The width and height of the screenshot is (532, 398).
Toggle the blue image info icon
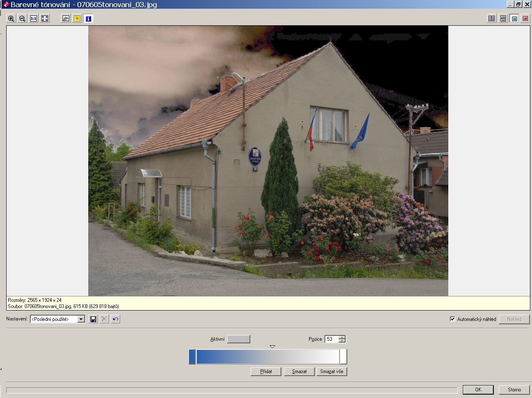click(88, 19)
